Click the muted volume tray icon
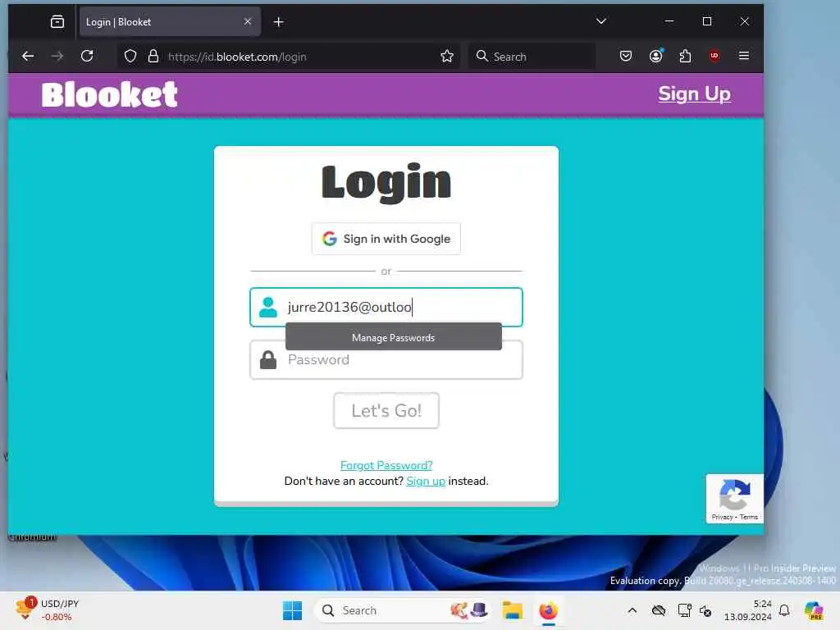Viewport: 840px width, 630px height. (705, 610)
